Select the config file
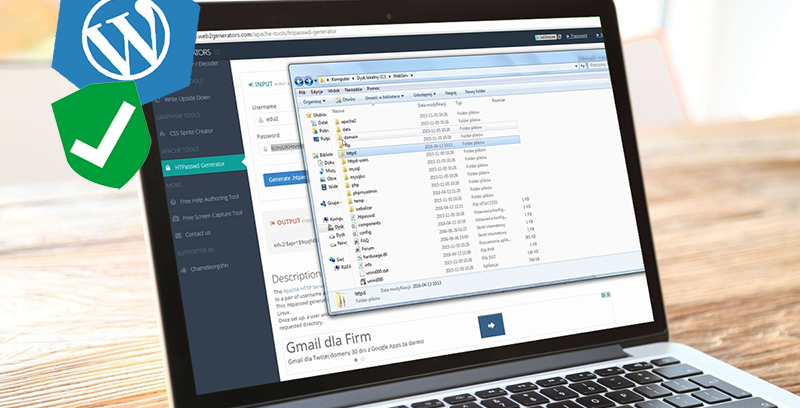800x408 pixels. (362, 233)
